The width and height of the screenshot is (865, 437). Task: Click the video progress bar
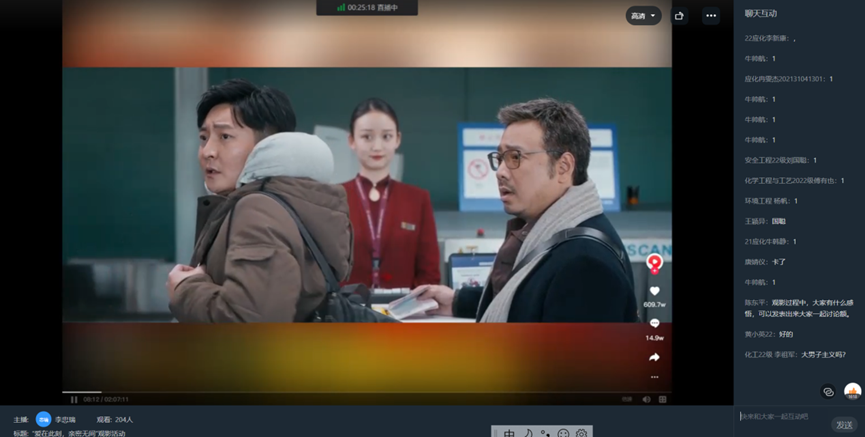[366, 392]
